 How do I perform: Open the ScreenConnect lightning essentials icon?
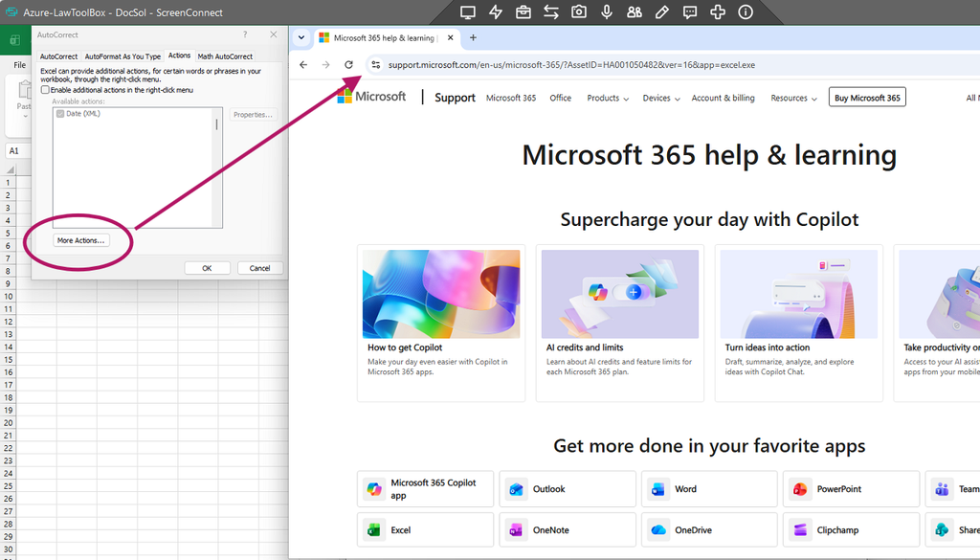point(496,11)
